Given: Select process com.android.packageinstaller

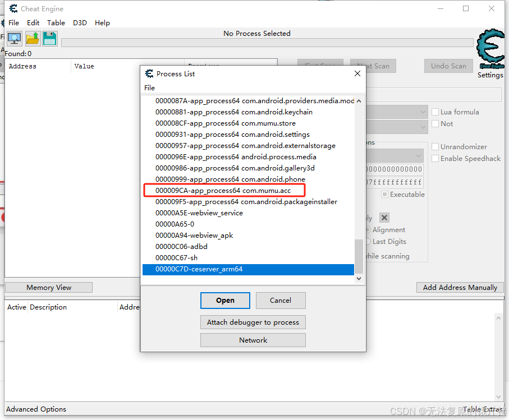Looking at the screenshot, I should (x=248, y=202).
